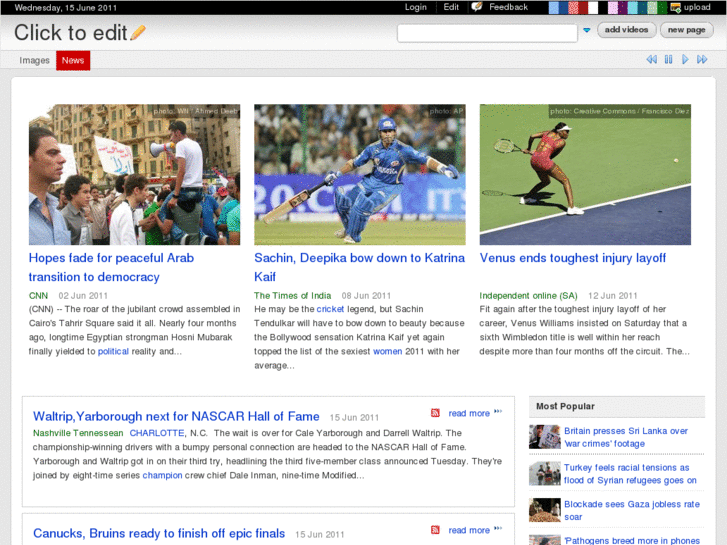
Task: Click the Click to edit page title
Action: point(70,32)
